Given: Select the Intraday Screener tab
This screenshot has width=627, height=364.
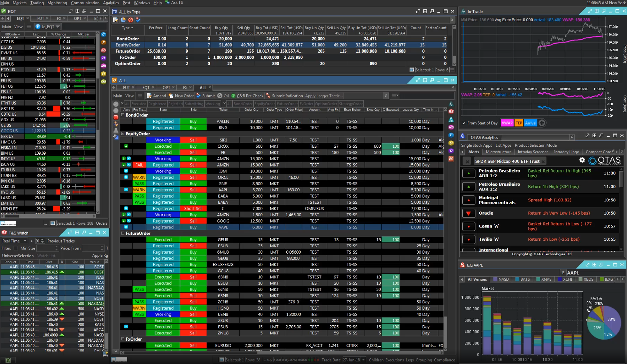Looking at the screenshot, I should click(x=533, y=152).
